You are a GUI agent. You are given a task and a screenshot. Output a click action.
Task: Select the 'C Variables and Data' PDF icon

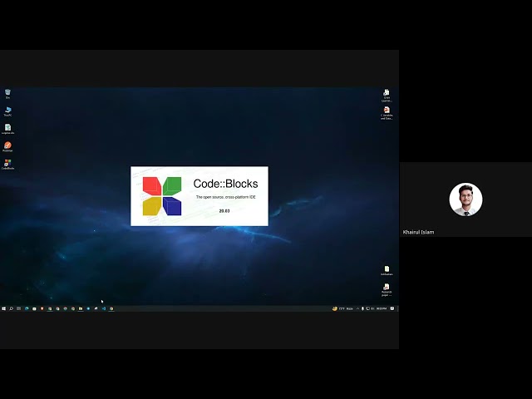pyautogui.click(x=387, y=113)
